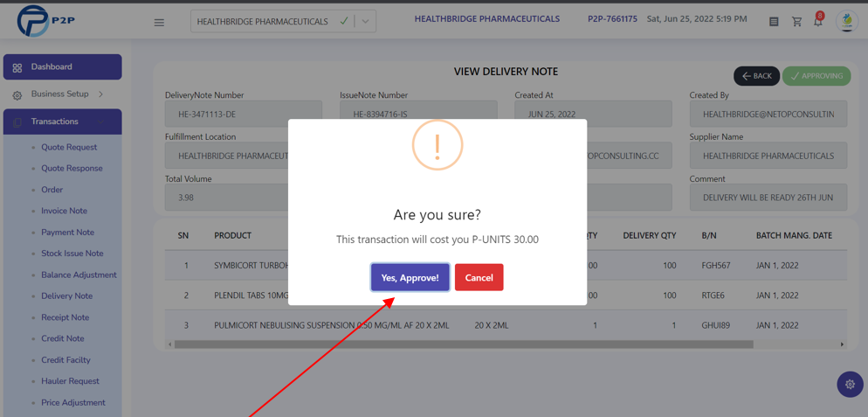This screenshot has width=868, height=417.
Task: Go to Receipt Note
Action: tap(65, 317)
